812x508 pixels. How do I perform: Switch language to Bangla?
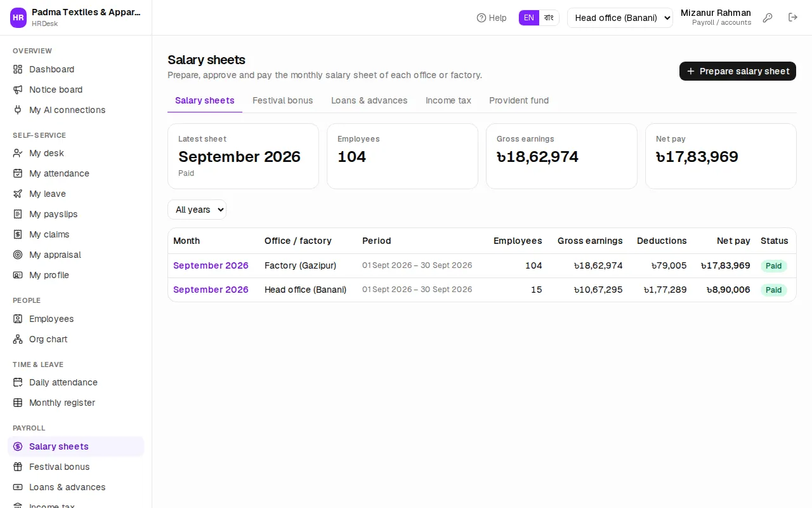(x=549, y=18)
